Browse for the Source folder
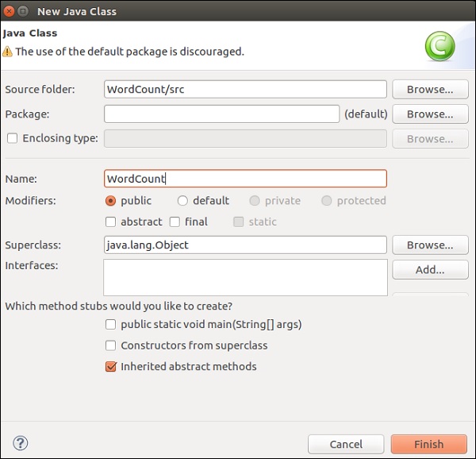Screen dimensions: 476x459 click(430, 90)
